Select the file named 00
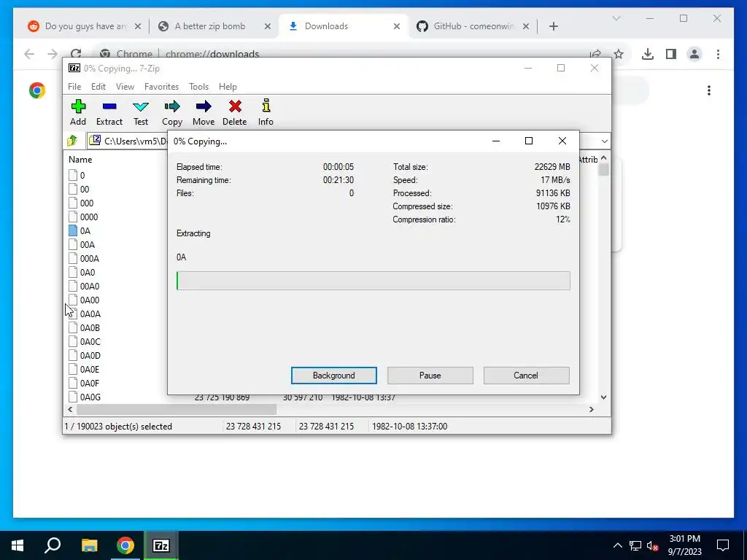Screen dimensions: 747x560 point(79,189)
